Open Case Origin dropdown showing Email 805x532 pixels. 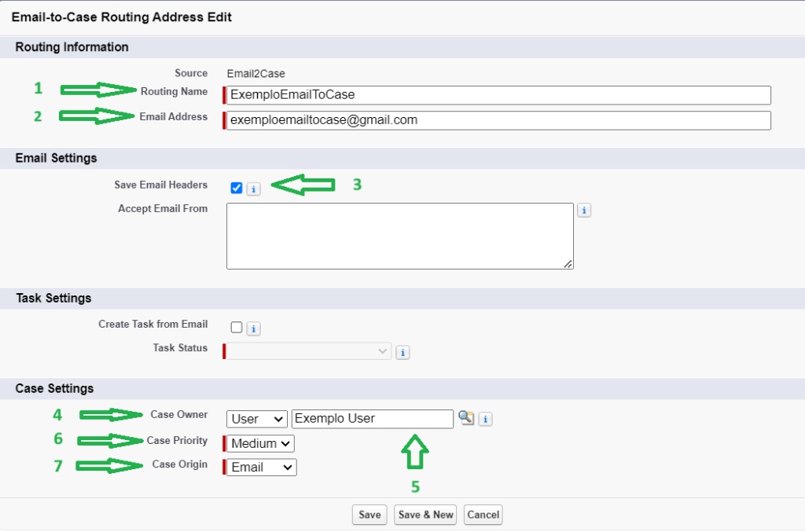tap(261, 468)
